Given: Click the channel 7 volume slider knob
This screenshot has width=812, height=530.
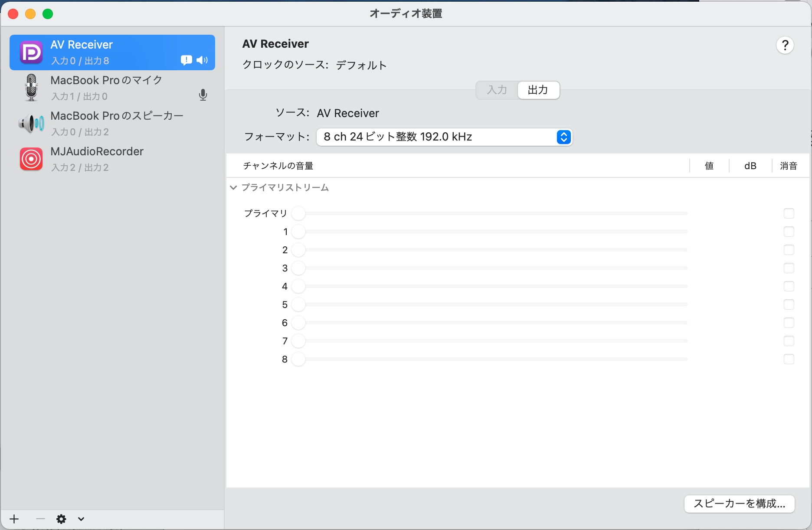Looking at the screenshot, I should [x=298, y=341].
